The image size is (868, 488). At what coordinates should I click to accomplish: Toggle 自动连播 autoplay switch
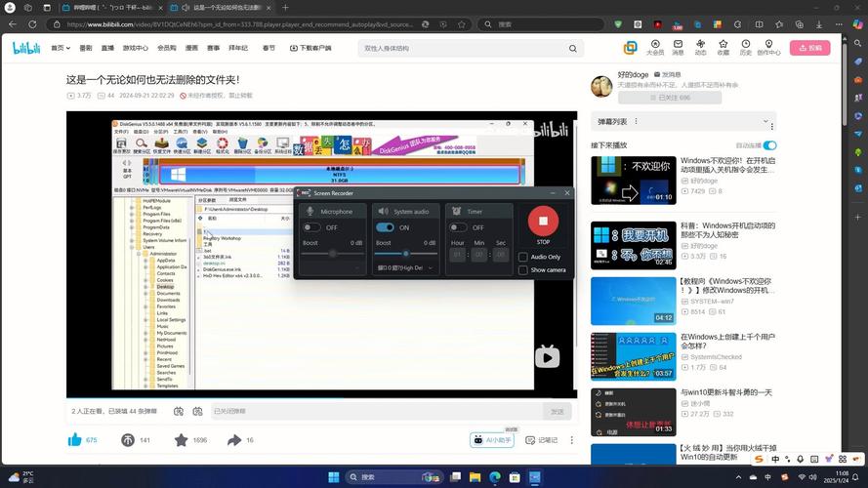769,145
